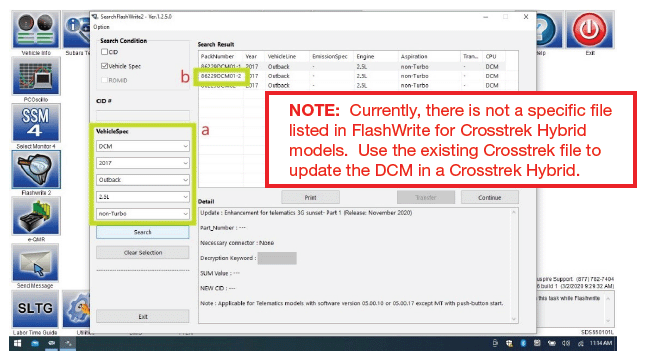The width and height of the screenshot is (646, 360).
Task: Start Select Monitor 4 (SSM4)
Action: [x=36, y=123]
